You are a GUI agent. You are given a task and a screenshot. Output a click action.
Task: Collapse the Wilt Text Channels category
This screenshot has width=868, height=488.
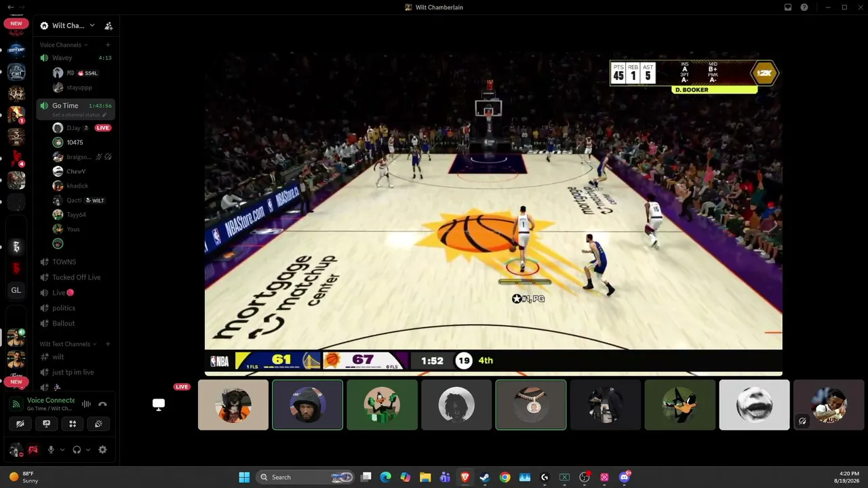pyautogui.click(x=68, y=344)
